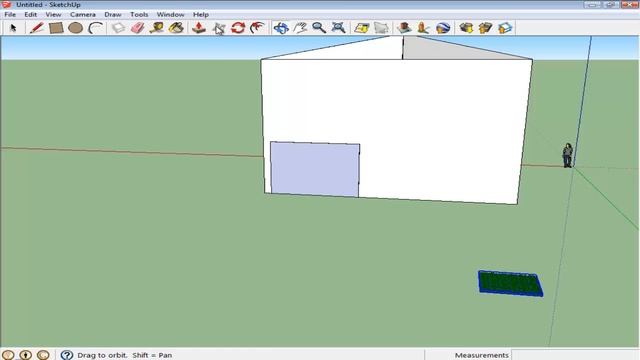Image resolution: width=640 pixels, height=360 pixels.
Task: Click the Make Component tool
Action: point(118,28)
